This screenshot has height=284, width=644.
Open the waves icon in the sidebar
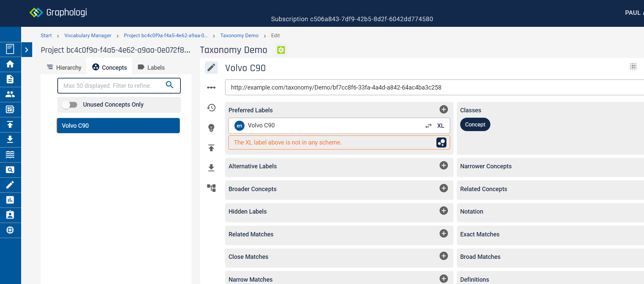(x=10, y=155)
